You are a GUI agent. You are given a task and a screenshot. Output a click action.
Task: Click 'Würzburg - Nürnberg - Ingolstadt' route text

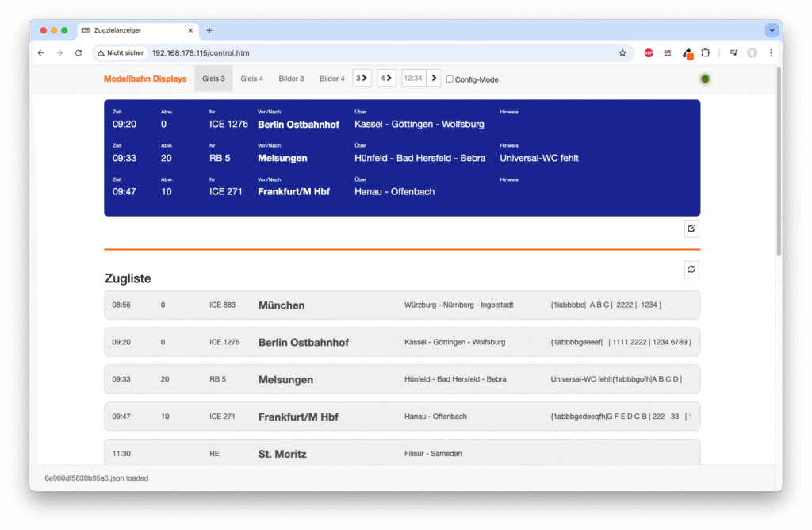[x=459, y=305]
